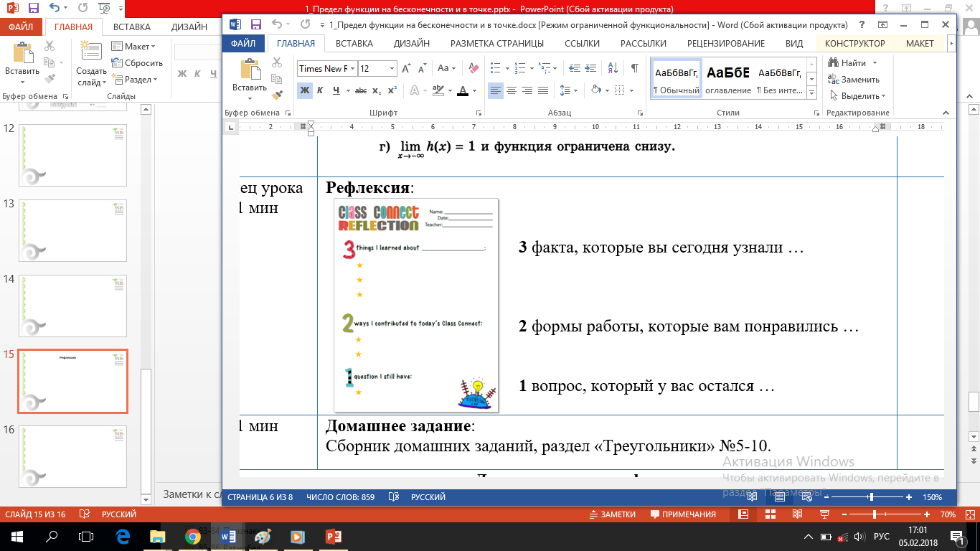
Task: Open the Times New Roman font name dropdown
Action: click(352, 69)
